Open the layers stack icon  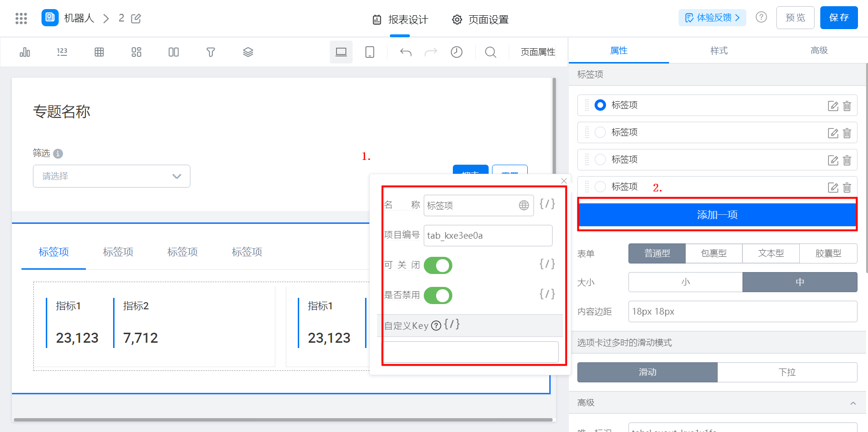[x=248, y=52]
